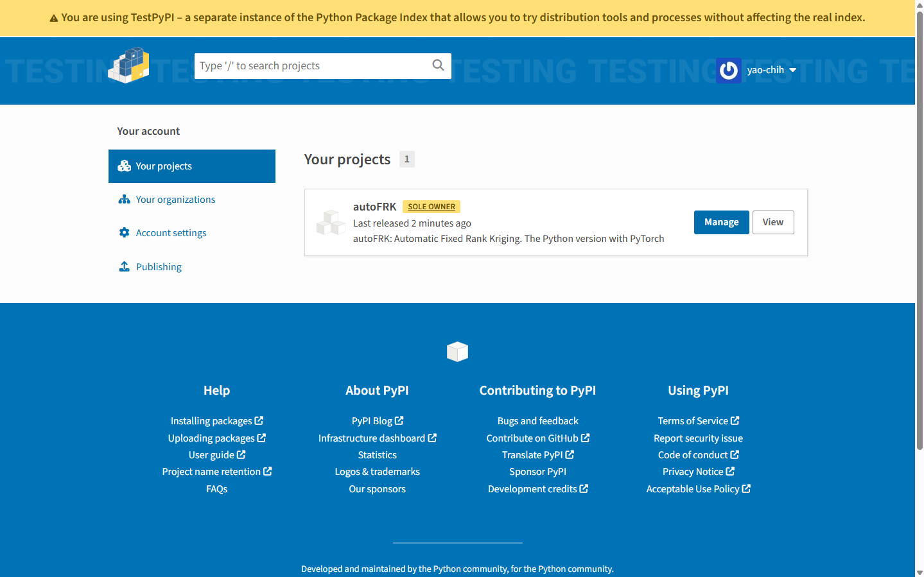This screenshot has width=924, height=577.
Task: Select Your projects in sidebar
Action: click(192, 166)
